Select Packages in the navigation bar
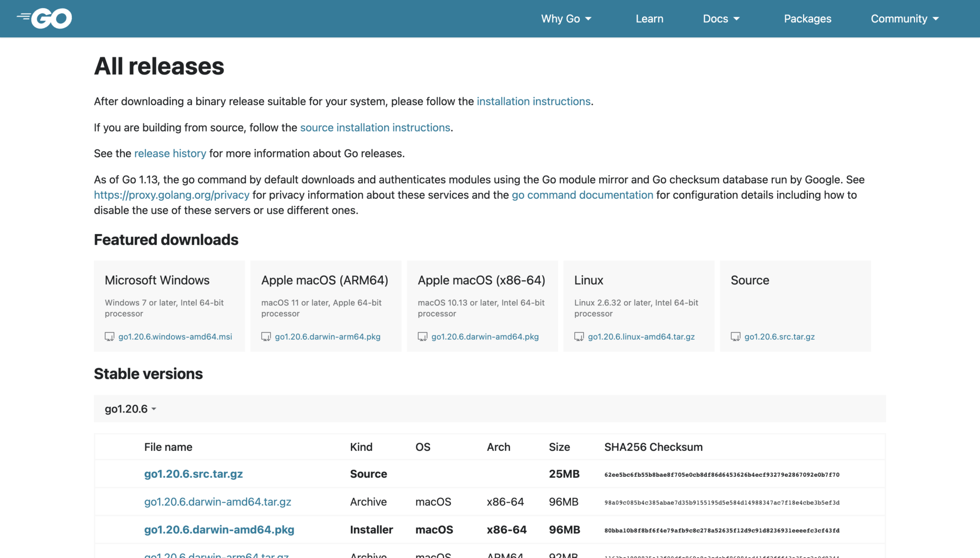The height and width of the screenshot is (558, 980). point(807,19)
